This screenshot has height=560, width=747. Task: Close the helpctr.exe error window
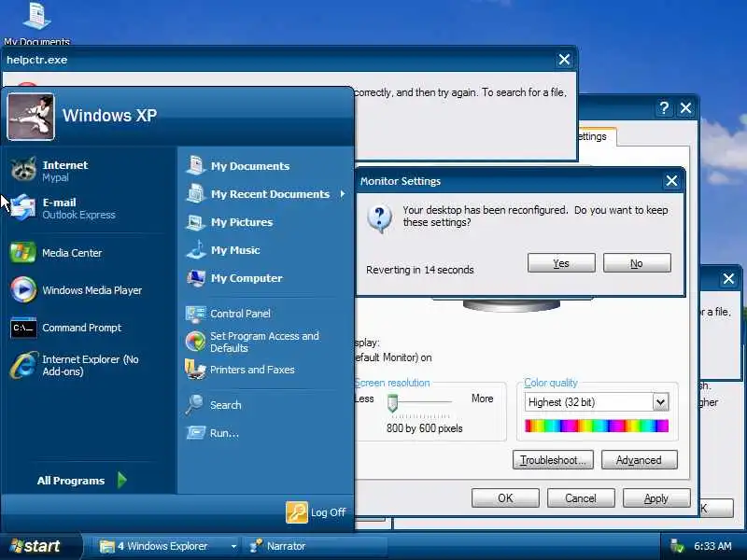[x=564, y=60]
